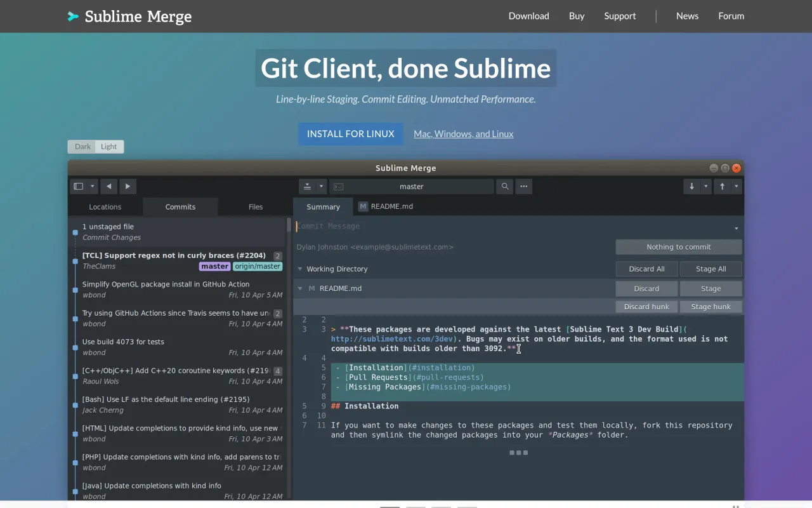Click the Sublime Merge logo in the header
The height and width of the screenshot is (508, 812).
point(129,17)
